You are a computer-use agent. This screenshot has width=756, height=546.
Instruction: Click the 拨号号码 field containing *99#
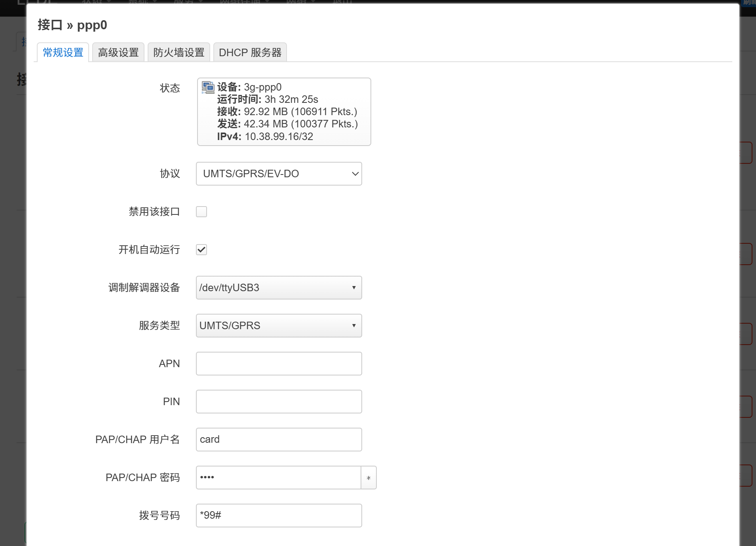tap(278, 515)
